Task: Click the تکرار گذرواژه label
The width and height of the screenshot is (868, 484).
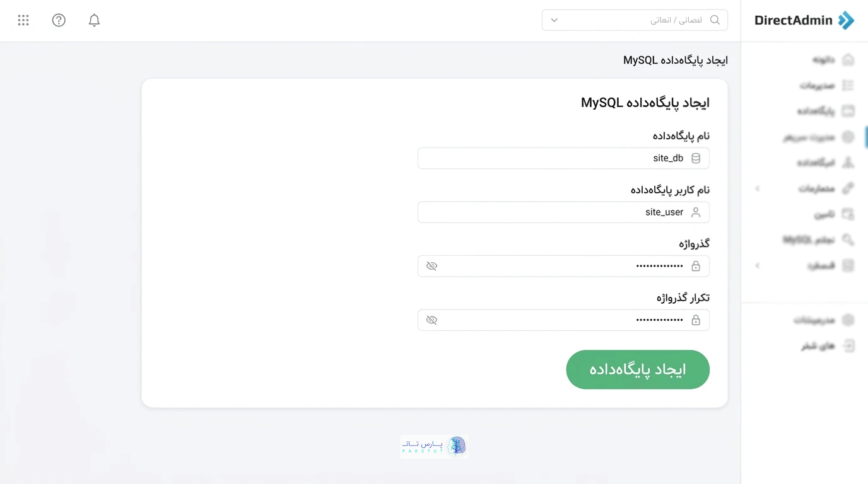Action: click(683, 297)
